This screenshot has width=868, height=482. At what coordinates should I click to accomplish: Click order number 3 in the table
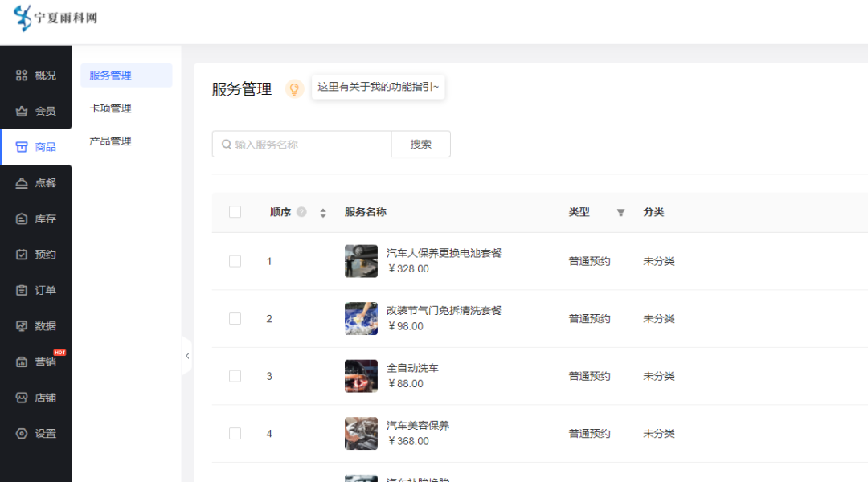[x=269, y=376]
